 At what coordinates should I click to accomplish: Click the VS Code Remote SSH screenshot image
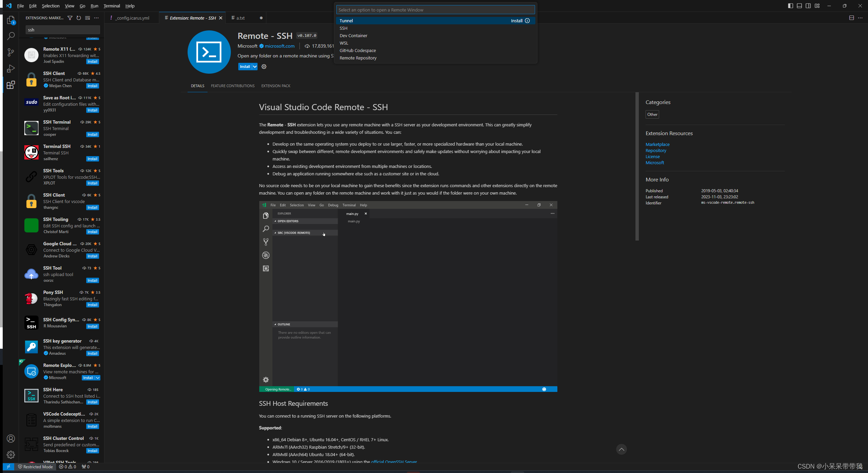(x=408, y=296)
